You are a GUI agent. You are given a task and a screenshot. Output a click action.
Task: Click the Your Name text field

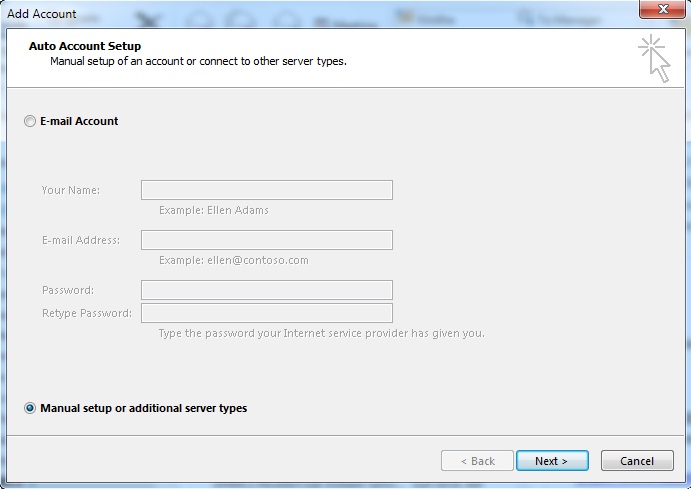coord(267,190)
